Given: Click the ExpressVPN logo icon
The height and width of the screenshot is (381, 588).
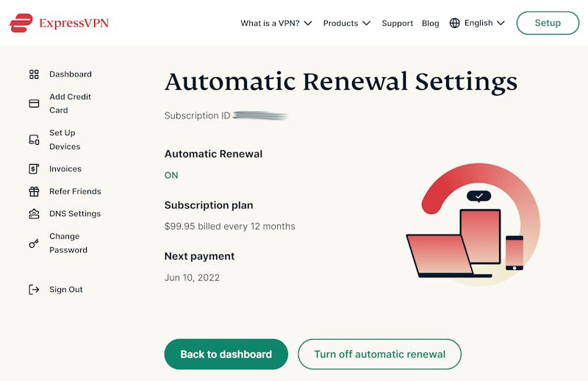Looking at the screenshot, I should (x=21, y=23).
